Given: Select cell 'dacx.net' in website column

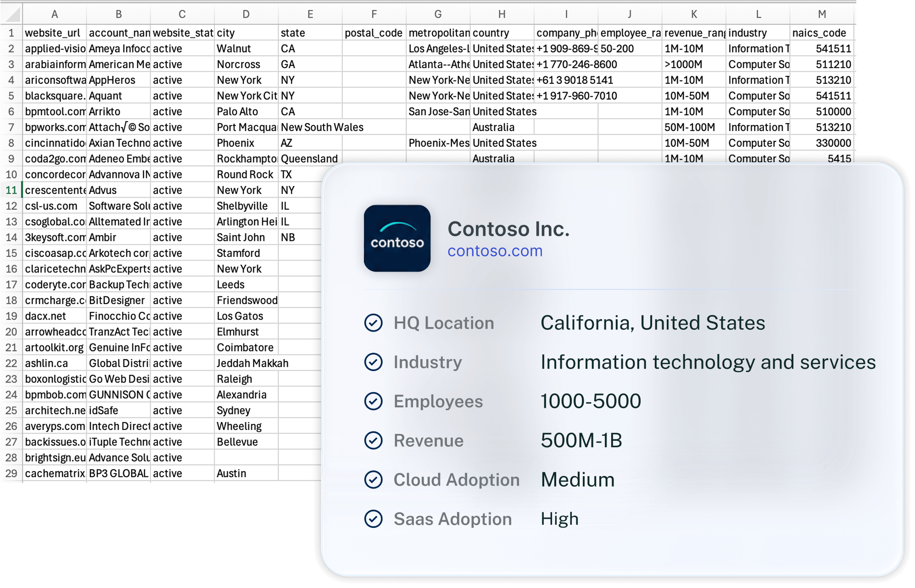Looking at the screenshot, I should tap(55, 316).
